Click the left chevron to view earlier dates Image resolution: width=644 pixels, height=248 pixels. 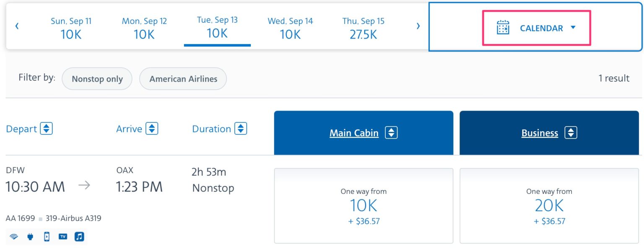point(17,26)
